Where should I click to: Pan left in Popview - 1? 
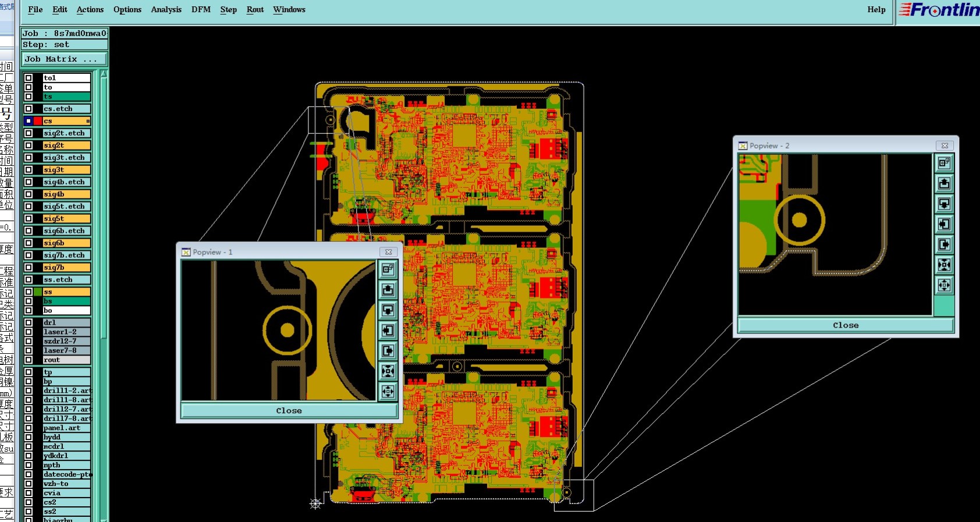point(388,331)
